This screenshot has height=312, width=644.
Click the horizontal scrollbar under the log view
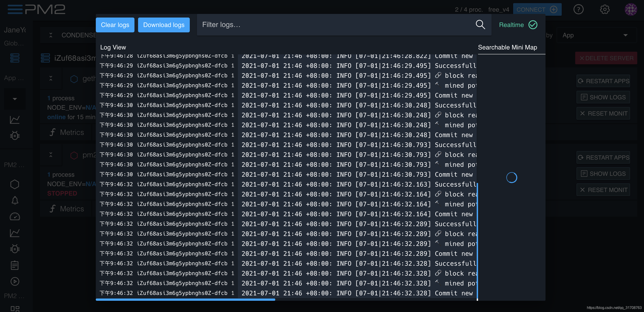click(x=185, y=299)
